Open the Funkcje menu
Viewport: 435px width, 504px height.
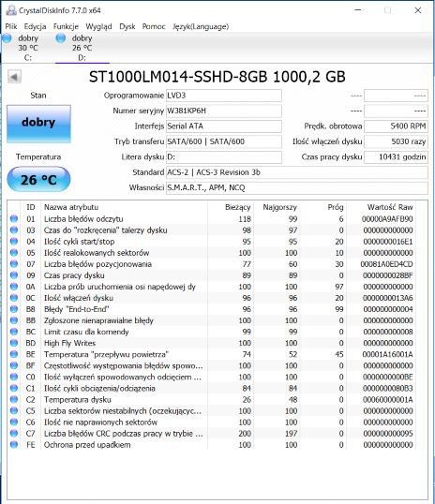(66, 26)
